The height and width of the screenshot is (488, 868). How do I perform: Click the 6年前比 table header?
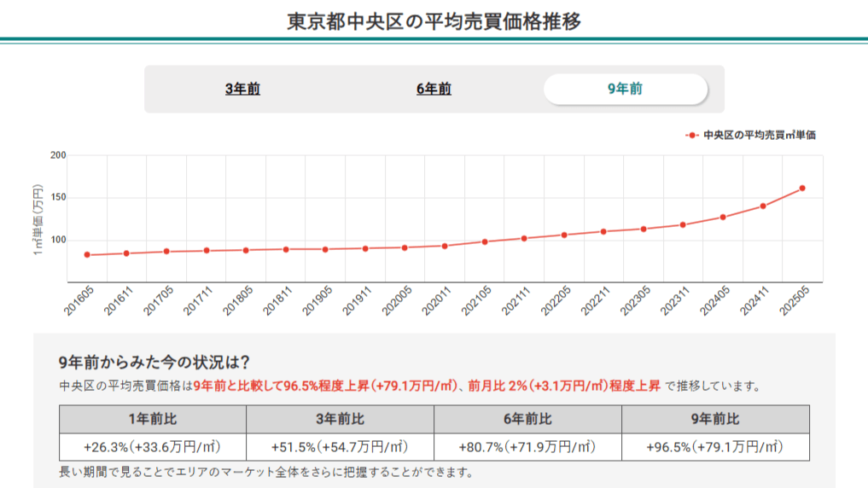[x=527, y=419]
